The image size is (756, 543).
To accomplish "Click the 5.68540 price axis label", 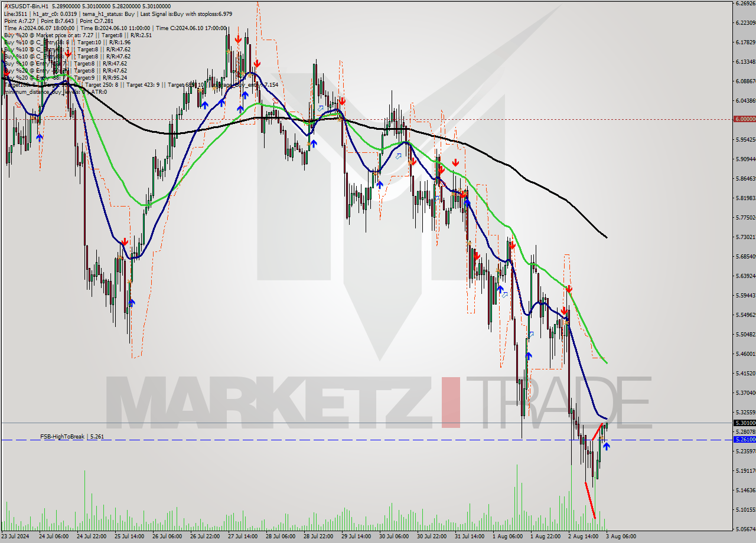I will (746, 257).
